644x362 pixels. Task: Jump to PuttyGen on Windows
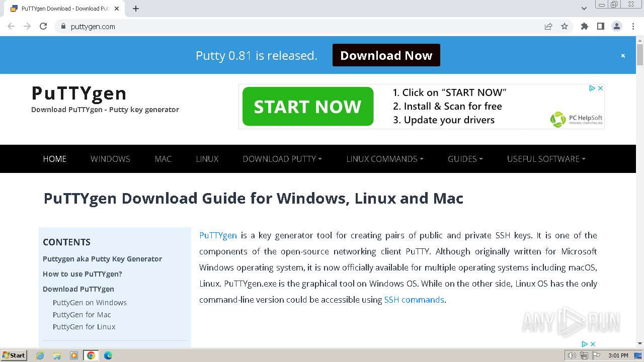pyautogui.click(x=90, y=303)
